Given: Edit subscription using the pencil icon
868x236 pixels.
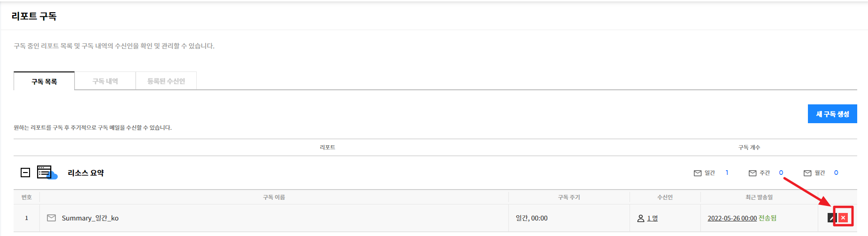Looking at the screenshot, I should [x=832, y=218].
